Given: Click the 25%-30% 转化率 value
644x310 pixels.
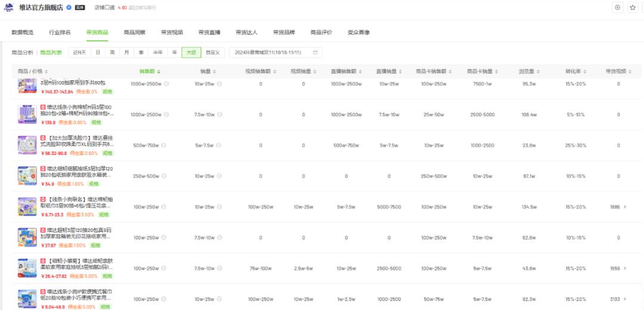Looking at the screenshot, I should 575,145.
